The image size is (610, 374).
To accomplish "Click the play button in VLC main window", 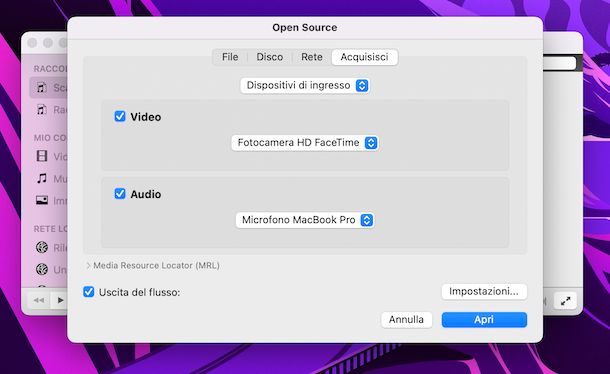I will 60,300.
